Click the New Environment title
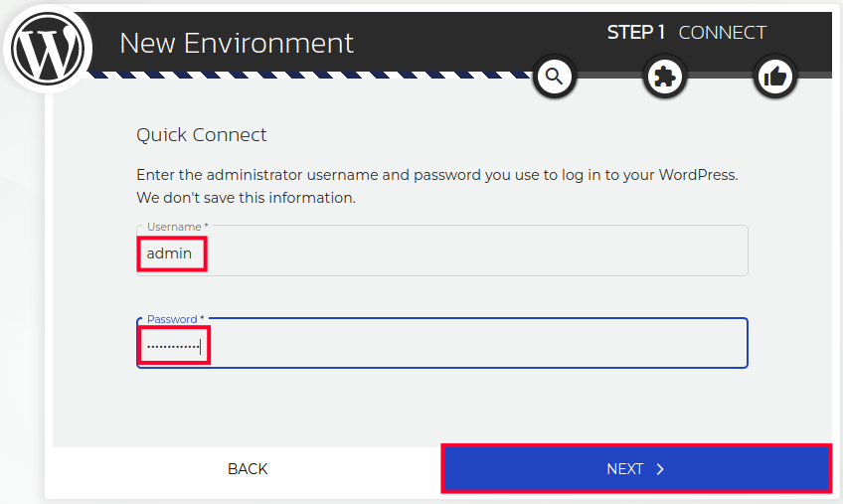Screen dimensions: 843x504 tap(237, 43)
